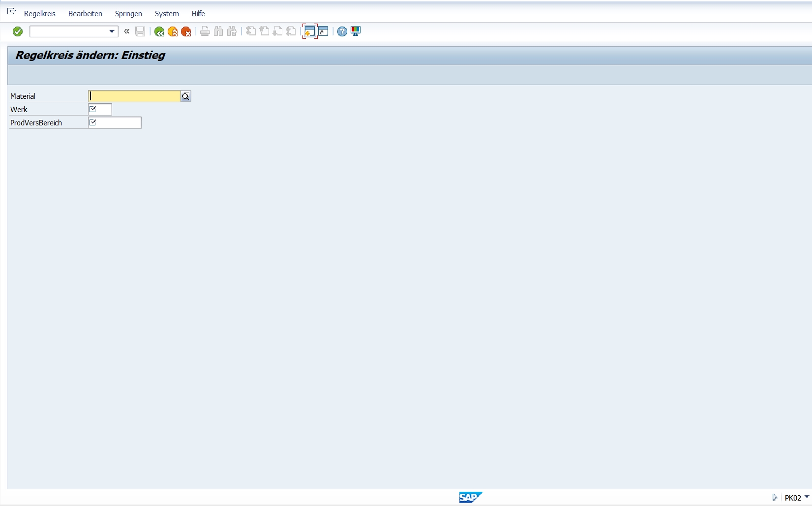Click the Customize local layout monitor icon
812x506 pixels.
(x=356, y=31)
